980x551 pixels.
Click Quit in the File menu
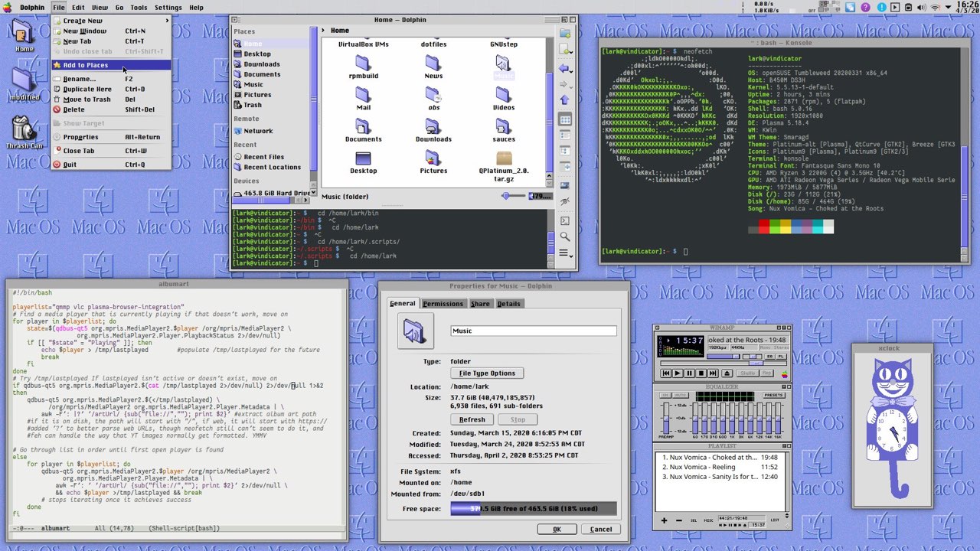tap(112, 165)
